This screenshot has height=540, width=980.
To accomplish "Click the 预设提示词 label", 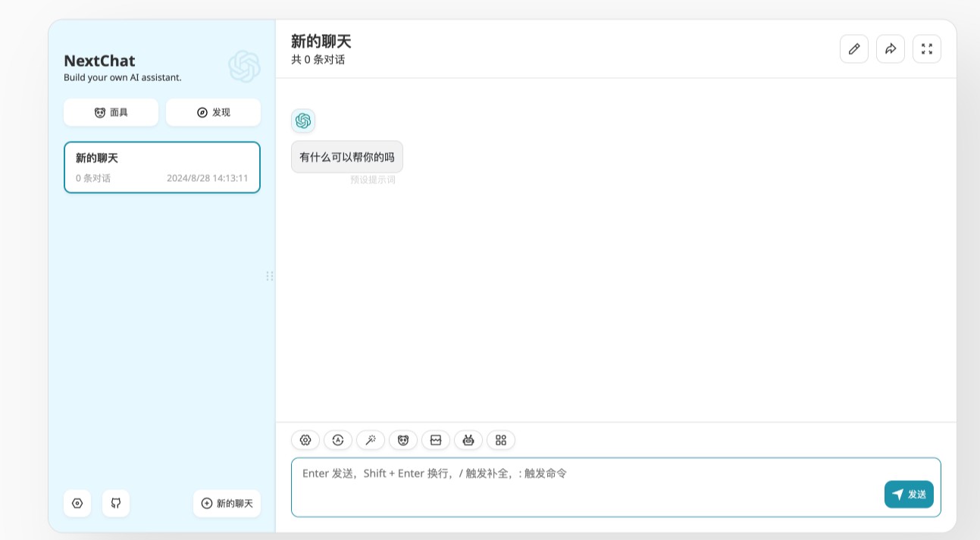I will (x=373, y=180).
